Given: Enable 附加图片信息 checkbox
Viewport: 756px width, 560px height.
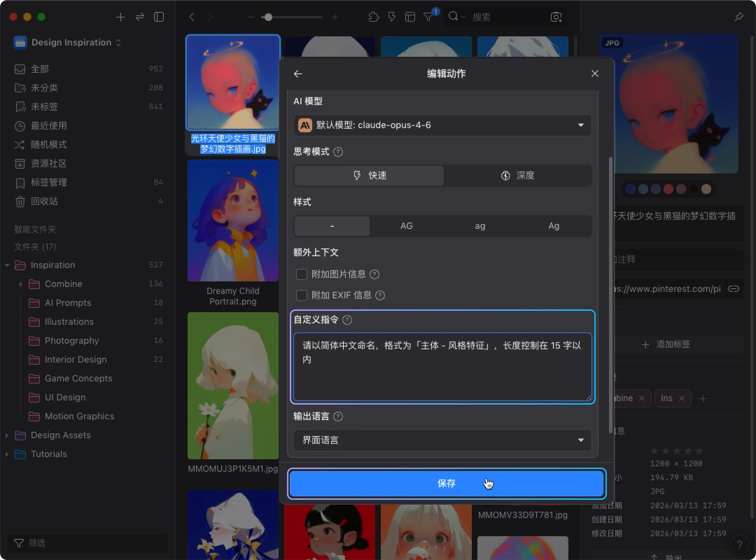Looking at the screenshot, I should (302, 274).
